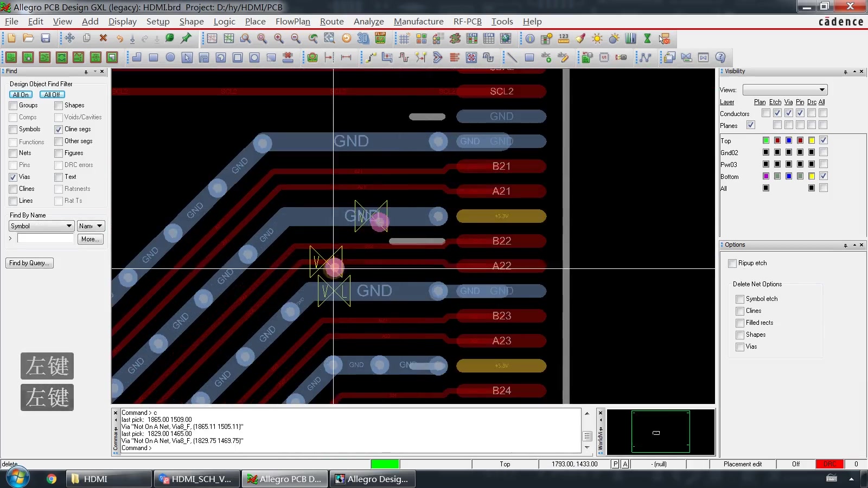Open the Symbol Find By Name dropdown
The height and width of the screenshot is (488, 868).
[41, 226]
